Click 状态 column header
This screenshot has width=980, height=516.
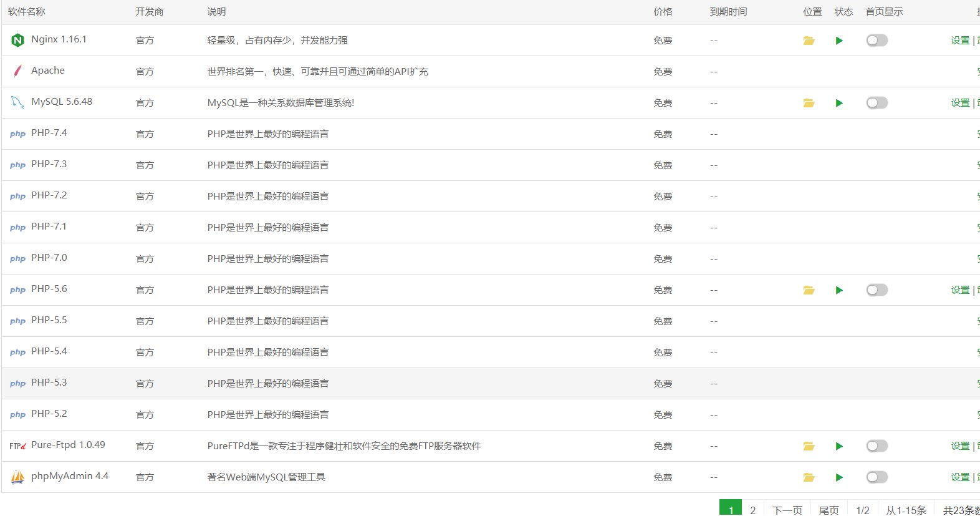pos(843,12)
